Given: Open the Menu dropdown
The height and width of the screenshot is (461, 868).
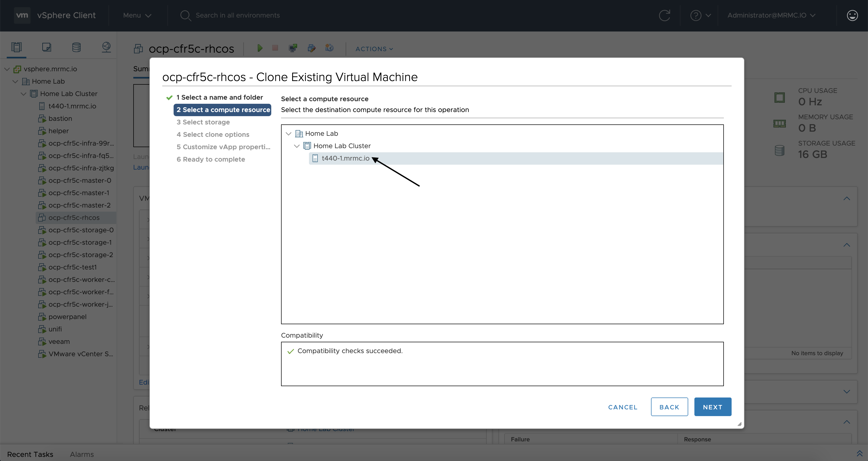Looking at the screenshot, I should (137, 15).
